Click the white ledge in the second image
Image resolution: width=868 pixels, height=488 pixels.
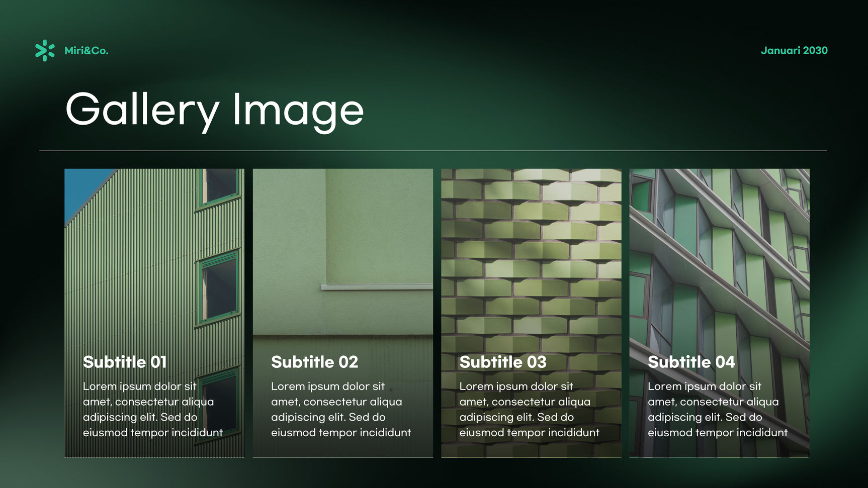pyautogui.click(x=377, y=287)
